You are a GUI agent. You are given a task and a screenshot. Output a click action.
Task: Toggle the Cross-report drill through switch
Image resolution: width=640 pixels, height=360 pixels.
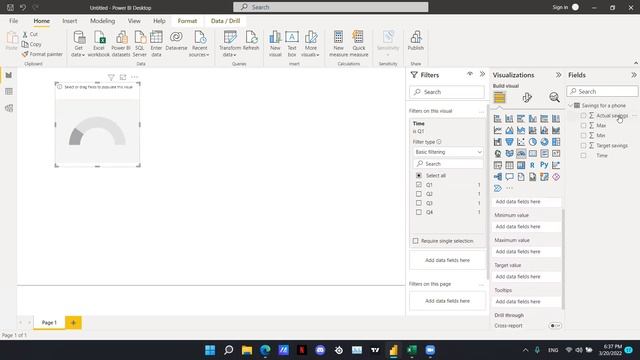coord(555,325)
